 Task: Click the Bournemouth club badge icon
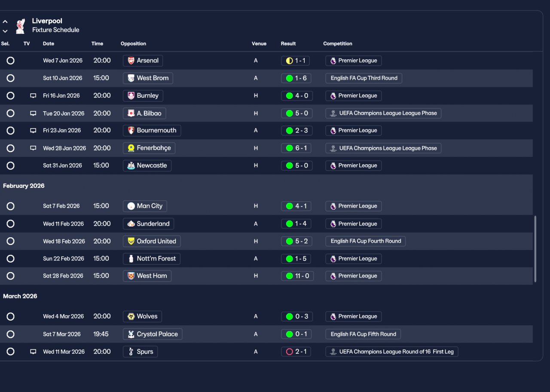(x=131, y=131)
